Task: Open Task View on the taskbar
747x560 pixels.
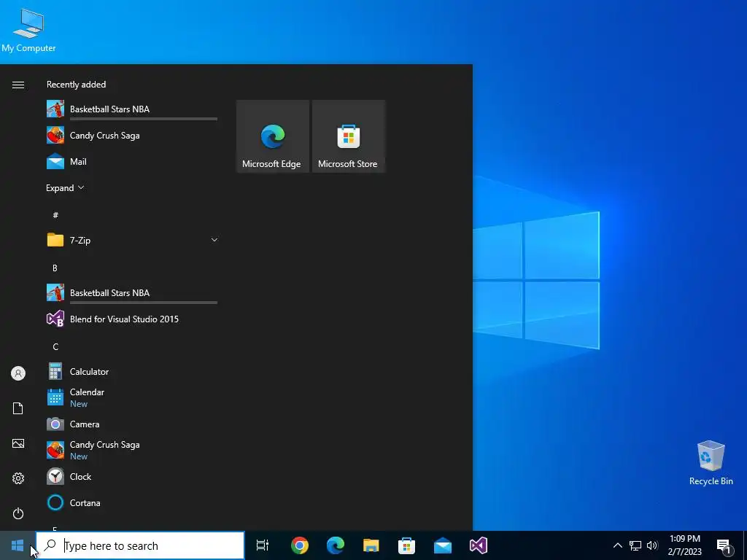Action: 263,545
